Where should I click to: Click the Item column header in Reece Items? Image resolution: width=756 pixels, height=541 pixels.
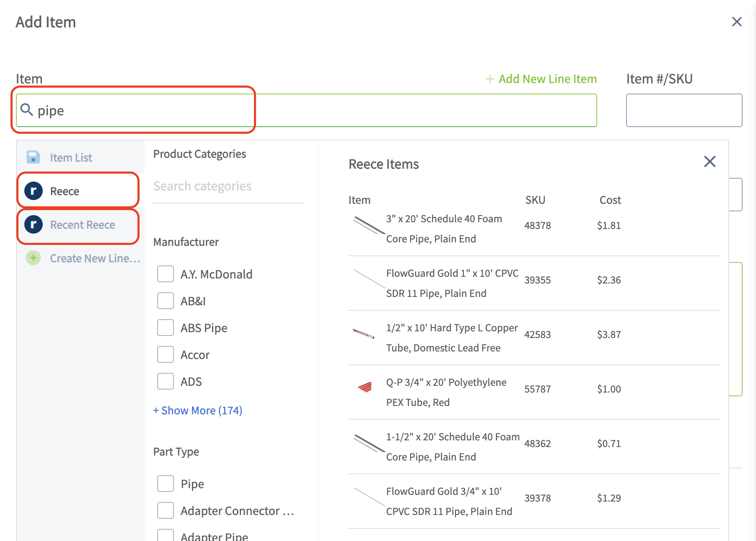tap(360, 200)
